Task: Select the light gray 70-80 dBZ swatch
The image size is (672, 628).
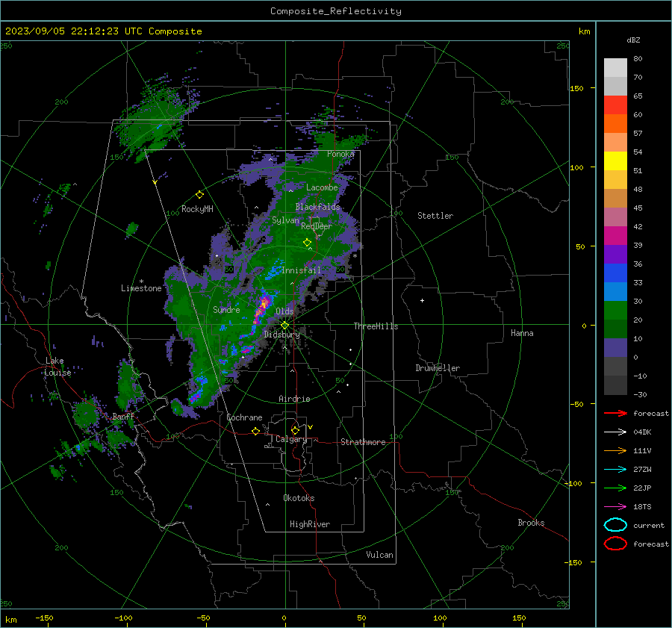Action: pyautogui.click(x=615, y=68)
